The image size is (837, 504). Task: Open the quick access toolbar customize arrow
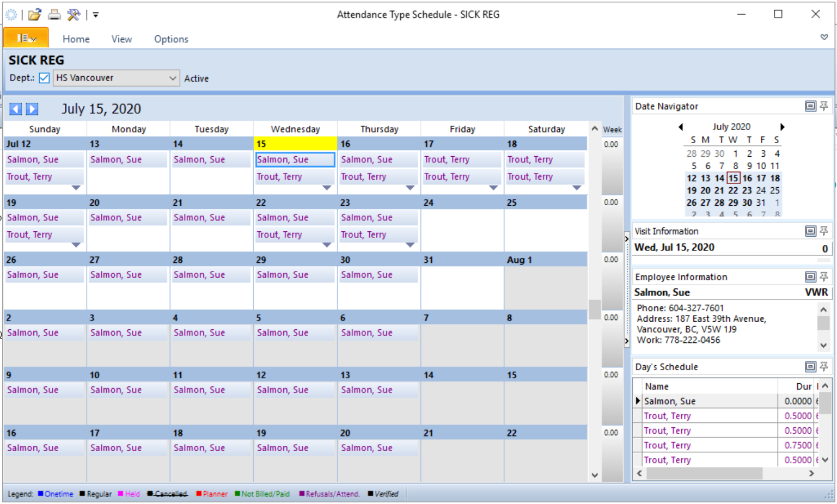[95, 15]
